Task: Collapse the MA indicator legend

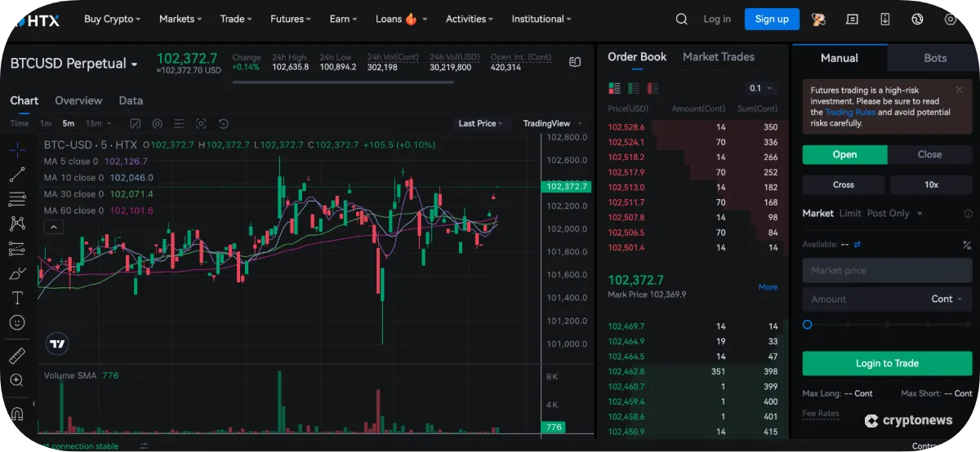Action: coord(52,227)
